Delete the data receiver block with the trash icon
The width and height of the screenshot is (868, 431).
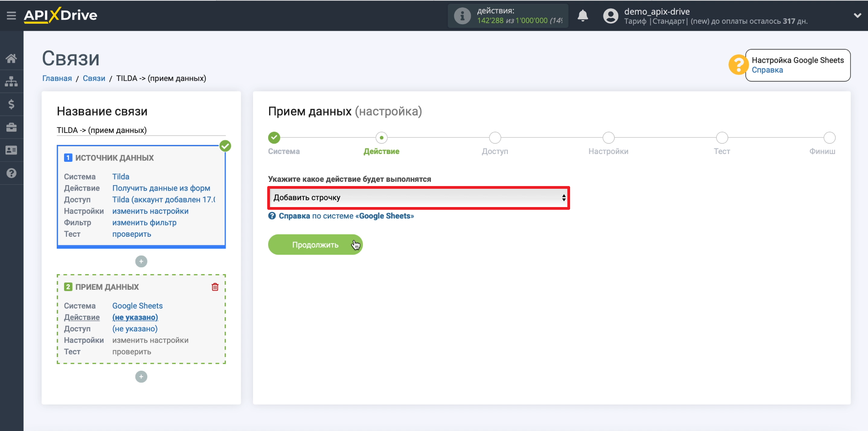coord(215,287)
